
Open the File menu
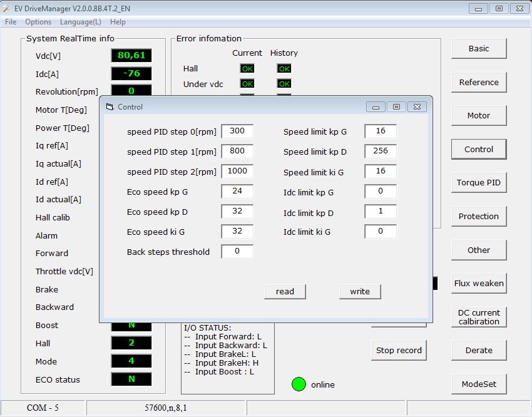coord(11,22)
